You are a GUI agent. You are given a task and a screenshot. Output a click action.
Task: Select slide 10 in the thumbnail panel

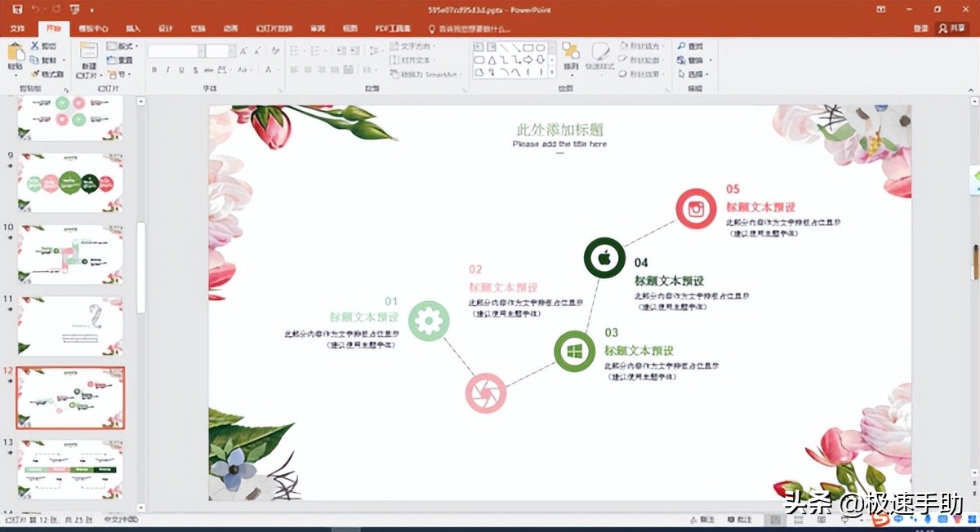point(69,253)
